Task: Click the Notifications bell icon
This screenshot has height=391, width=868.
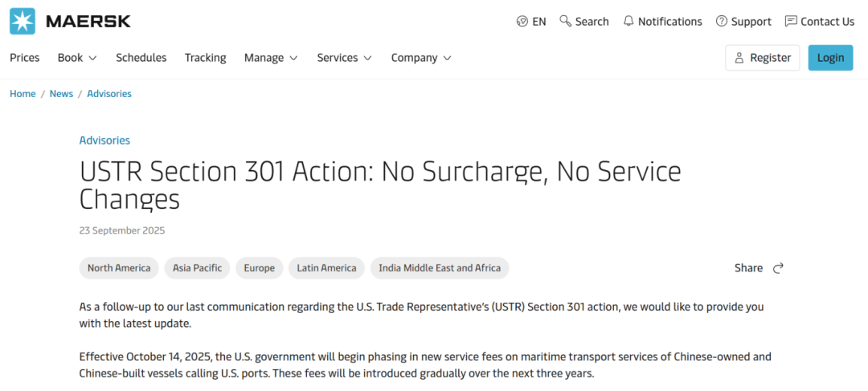Action: (628, 22)
